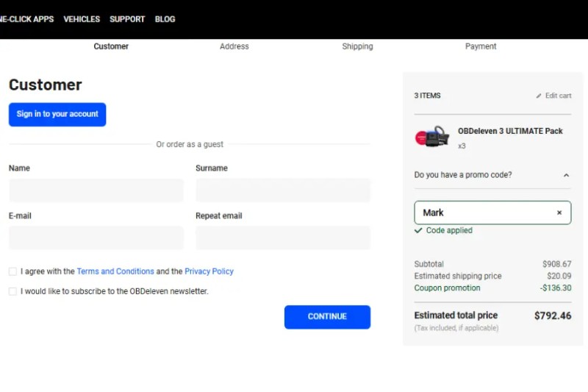Image resolution: width=588 pixels, height=392 pixels.
Task: Click the promo code field containing Mark
Action: (x=492, y=213)
